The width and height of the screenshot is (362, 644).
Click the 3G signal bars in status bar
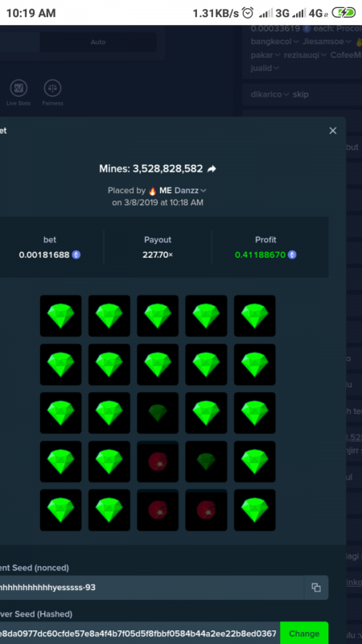[265, 13]
